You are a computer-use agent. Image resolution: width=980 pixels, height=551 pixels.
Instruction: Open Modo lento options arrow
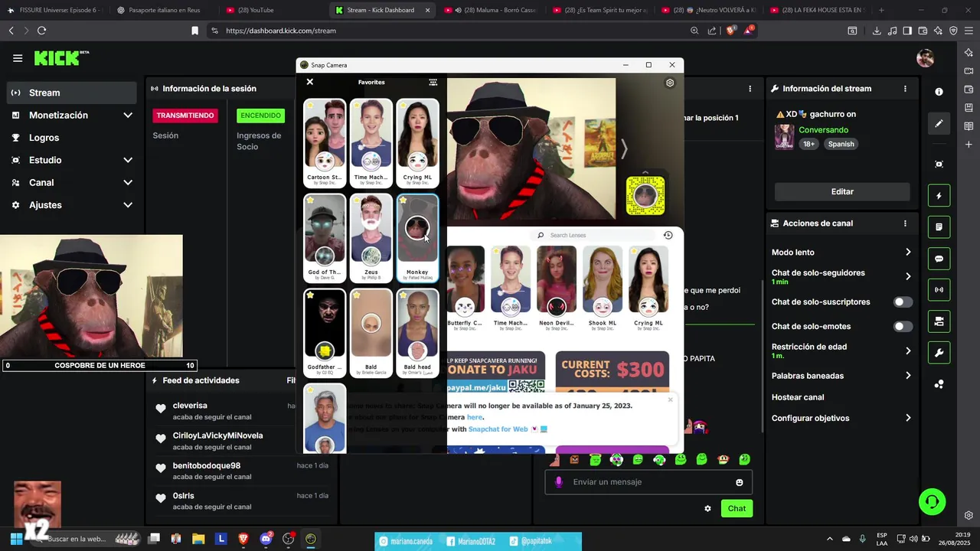[x=908, y=253]
